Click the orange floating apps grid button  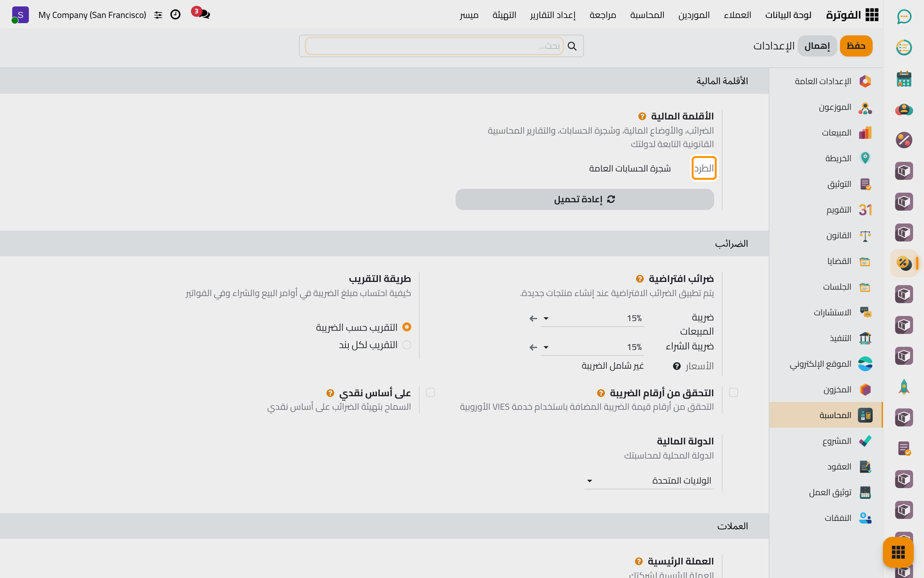[898, 552]
